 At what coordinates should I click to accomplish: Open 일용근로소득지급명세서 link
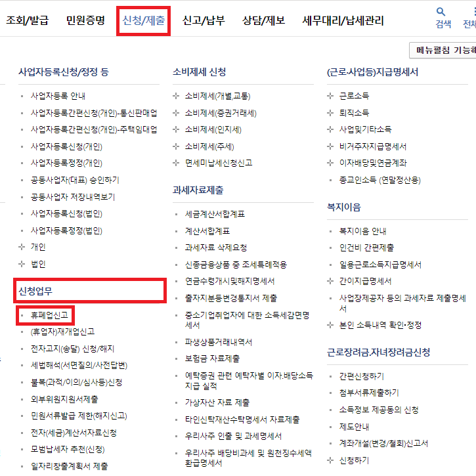point(380,265)
